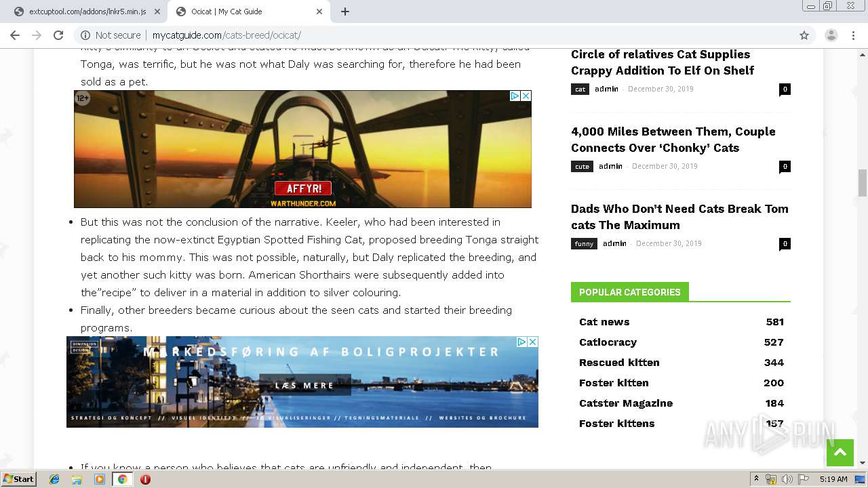Open the Action Center flag icon

click(804, 479)
